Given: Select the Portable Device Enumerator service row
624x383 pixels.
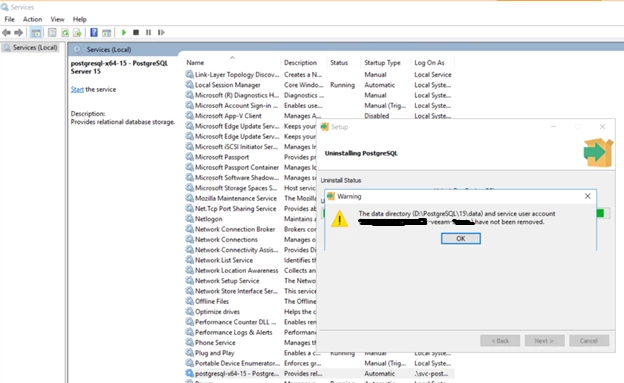Looking at the screenshot, I should coord(319,363).
